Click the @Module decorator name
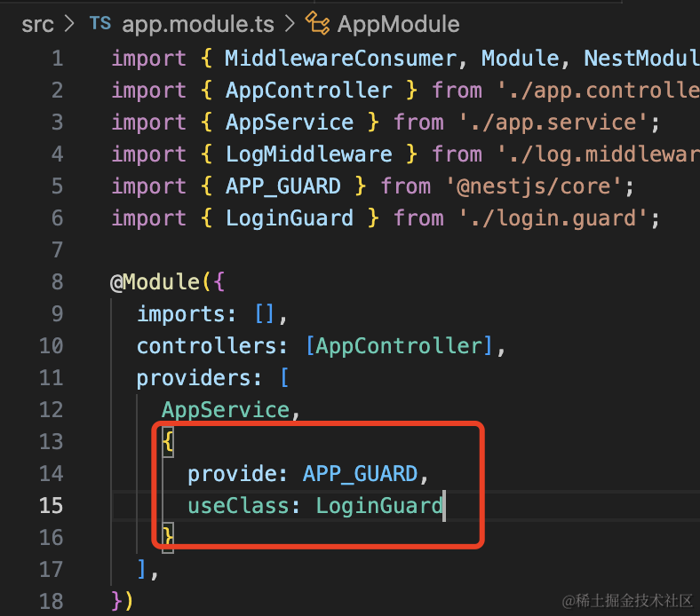700x616 pixels. (147, 282)
